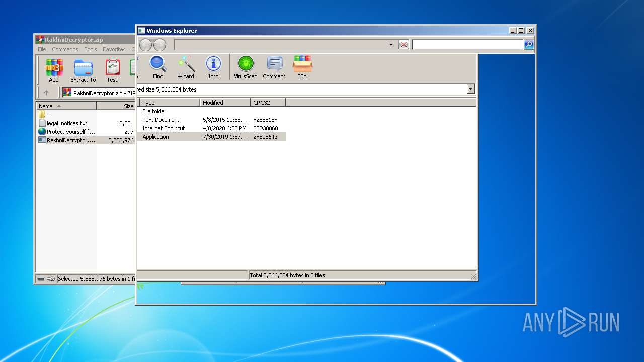Run VirusScan on the archive
The image size is (644, 362).
(246, 67)
